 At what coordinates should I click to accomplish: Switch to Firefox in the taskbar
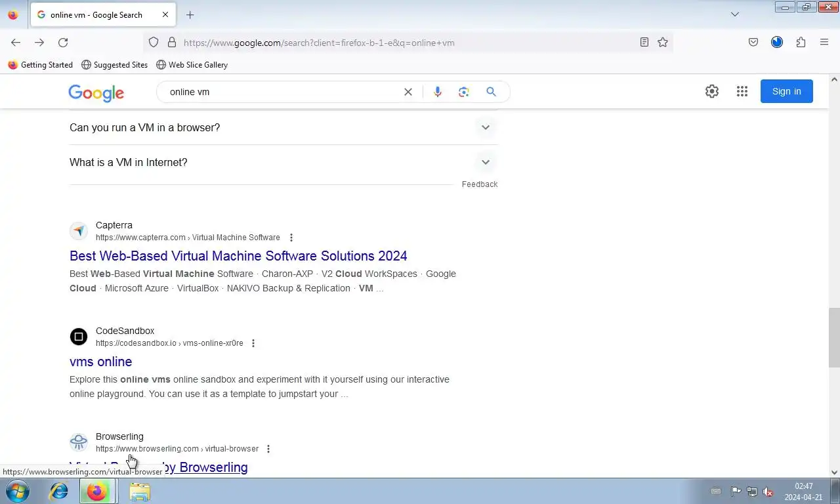[x=97, y=491]
